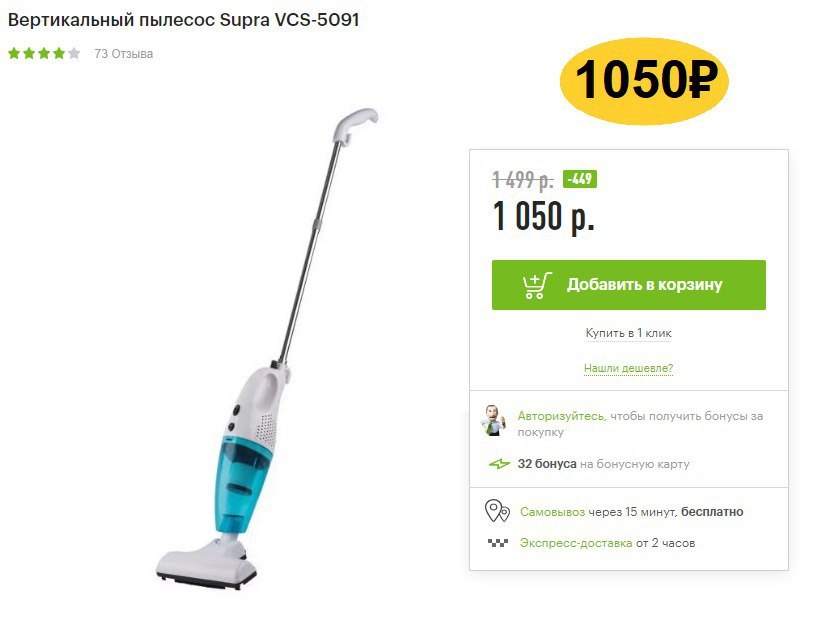Click the taxi checker express delivery icon
The height and width of the screenshot is (622, 828).
click(x=497, y=543)
